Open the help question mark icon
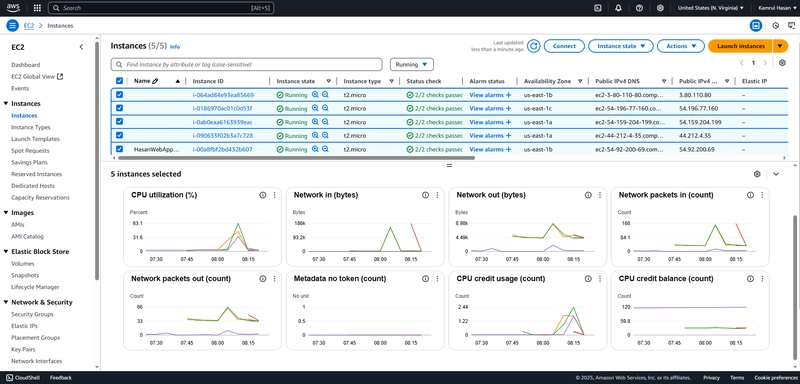The height and width of the screenshot is (384, 800). pyautogui.click(x=639, y=8)
